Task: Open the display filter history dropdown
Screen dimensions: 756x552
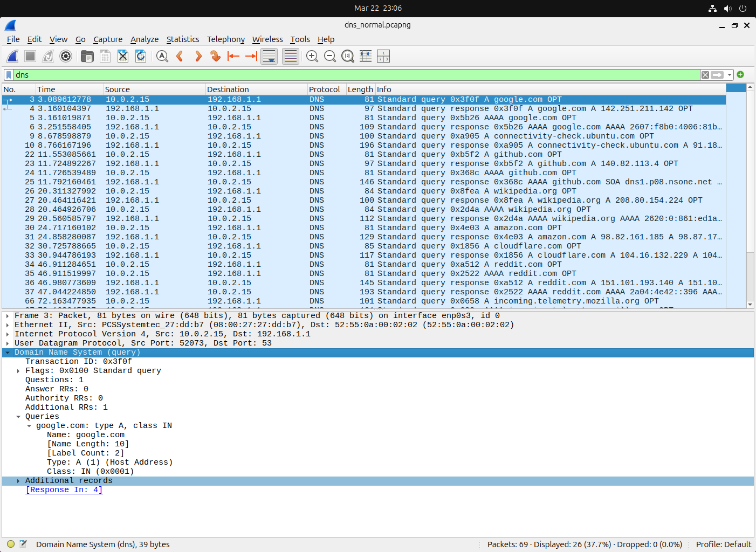Action: point(730,75)
